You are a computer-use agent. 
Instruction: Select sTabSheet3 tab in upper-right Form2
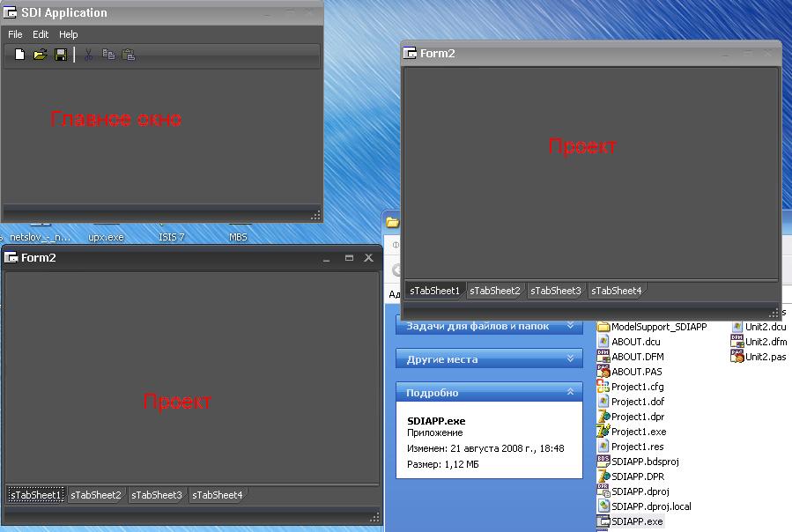pyautogui.click(x=556, y=291)
